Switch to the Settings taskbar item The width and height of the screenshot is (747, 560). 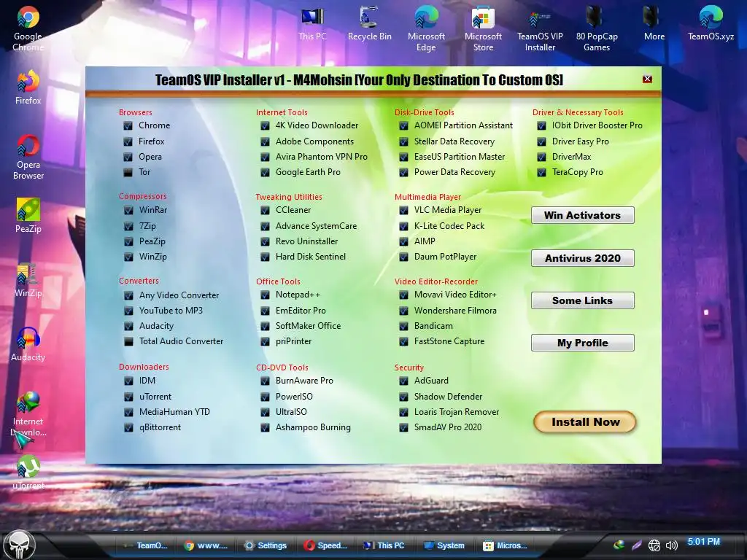266,545
